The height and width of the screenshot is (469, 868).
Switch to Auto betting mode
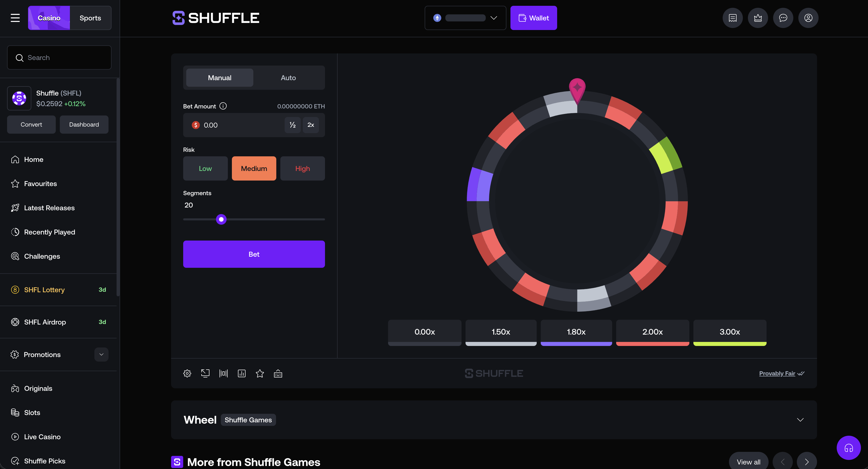point(288,78)
